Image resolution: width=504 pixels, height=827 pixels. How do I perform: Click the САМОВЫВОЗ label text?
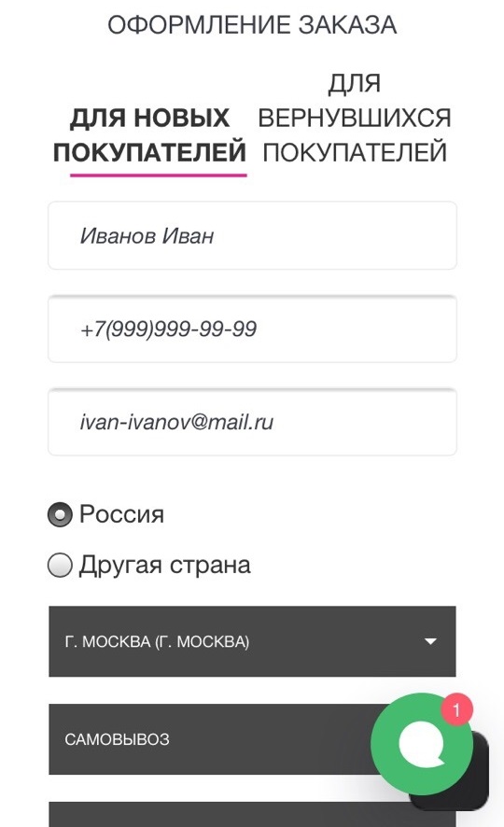coord(117,739)
